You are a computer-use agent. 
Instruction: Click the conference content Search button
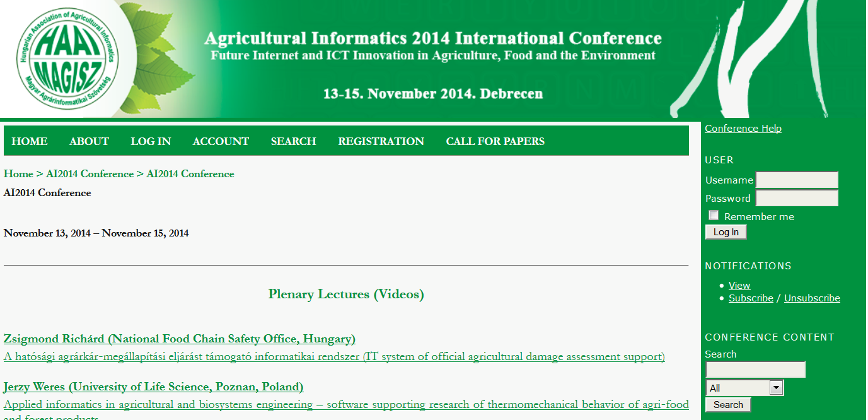[x=728, y=405]
